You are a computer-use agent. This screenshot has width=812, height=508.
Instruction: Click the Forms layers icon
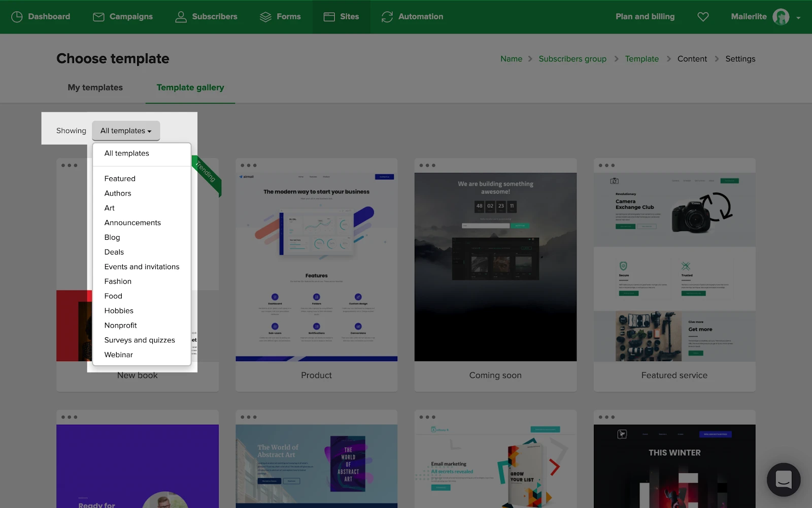pyautogui.click(x=265, y=17)
